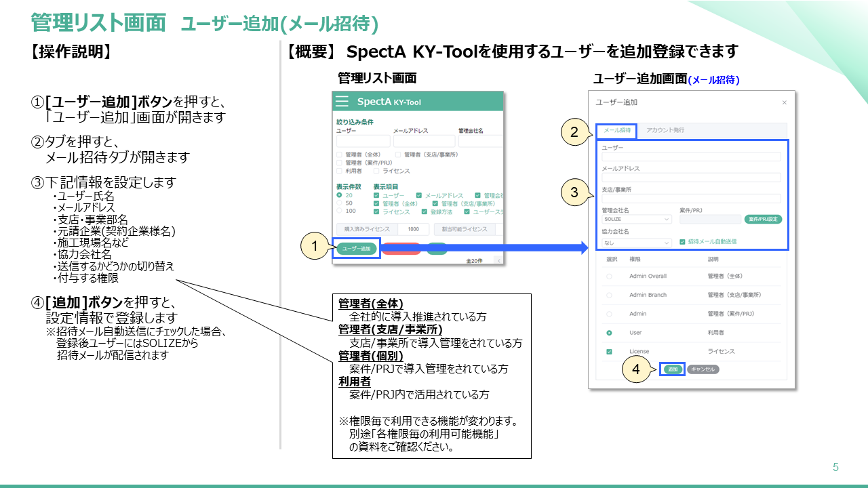
Task: Click the previous page arrow beside 全20件
Action: coord(499,260)
